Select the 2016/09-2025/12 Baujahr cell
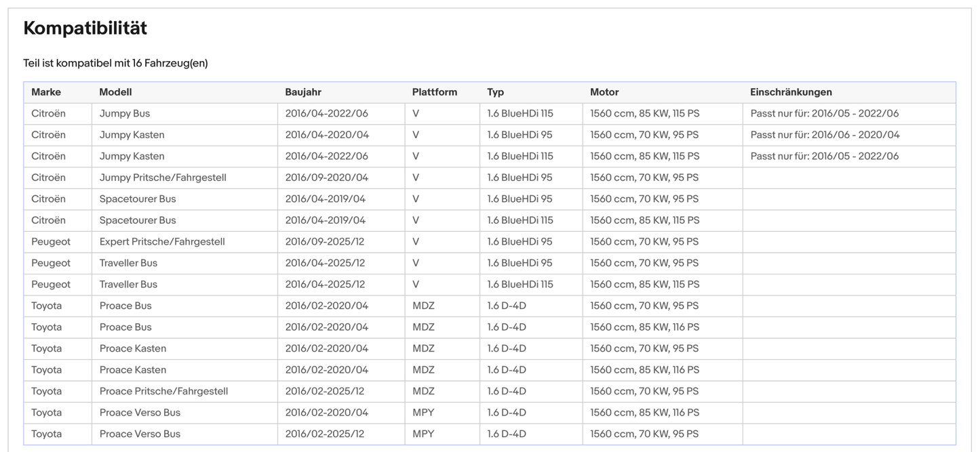The image size is (980, 452). [325, 242]
